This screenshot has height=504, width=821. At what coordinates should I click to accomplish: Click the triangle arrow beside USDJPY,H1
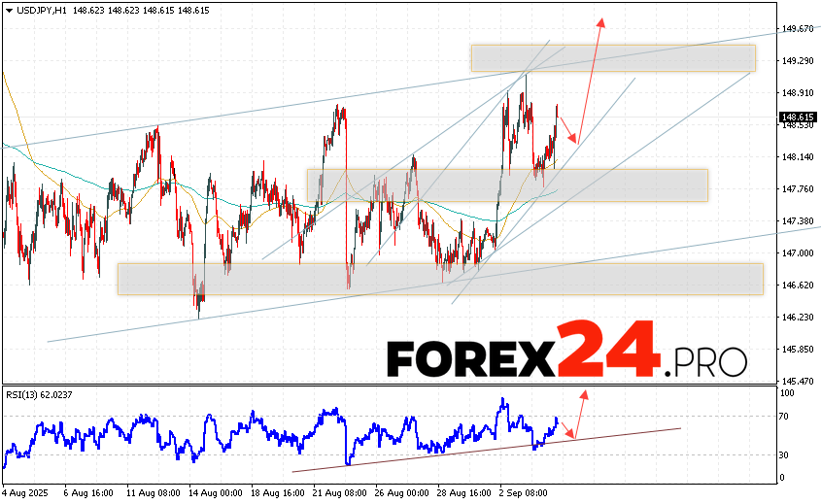9,9
